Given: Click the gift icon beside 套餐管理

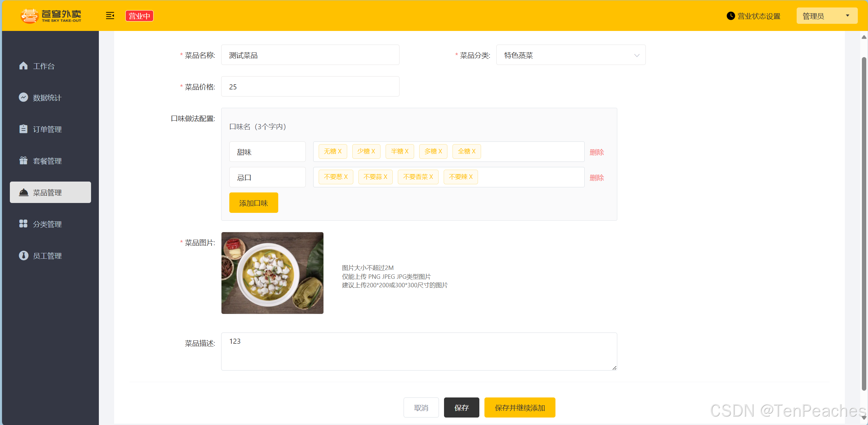Looking at the screenshot, I should [23, 160].
